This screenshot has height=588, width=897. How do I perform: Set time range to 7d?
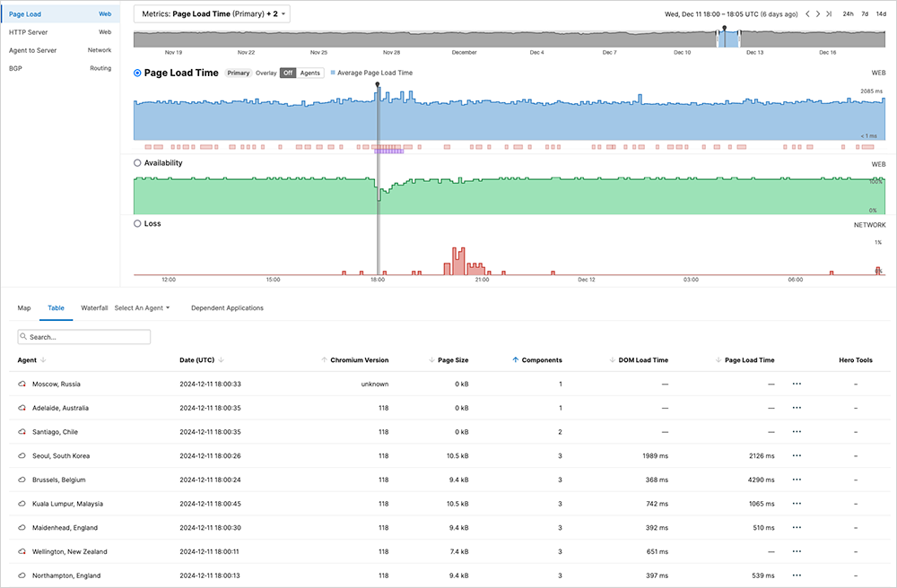[864, 14]
